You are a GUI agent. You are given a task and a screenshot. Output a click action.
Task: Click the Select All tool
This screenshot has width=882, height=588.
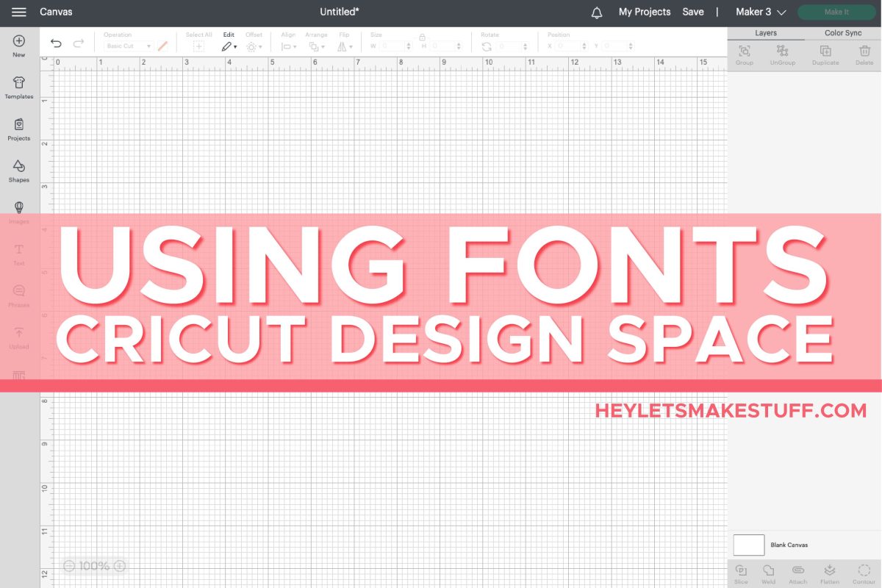[x=198, y=42]
